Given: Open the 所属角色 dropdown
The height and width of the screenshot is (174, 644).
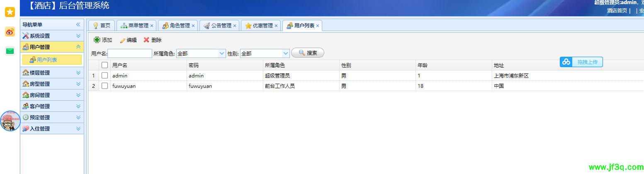Looking at the screenshot, I should coord(222,53).
